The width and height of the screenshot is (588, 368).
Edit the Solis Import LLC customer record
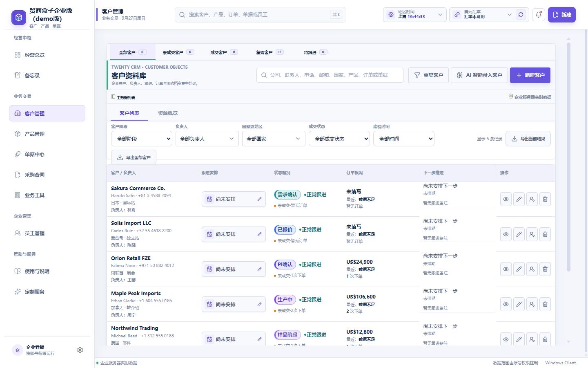pos(519,234)
